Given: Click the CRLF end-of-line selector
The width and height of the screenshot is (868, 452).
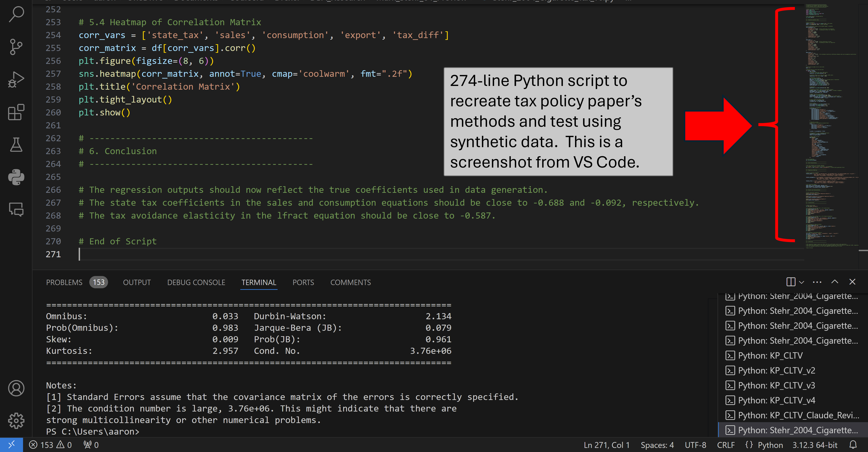Looking at the screenshot, I should click(x=725, y=445).
